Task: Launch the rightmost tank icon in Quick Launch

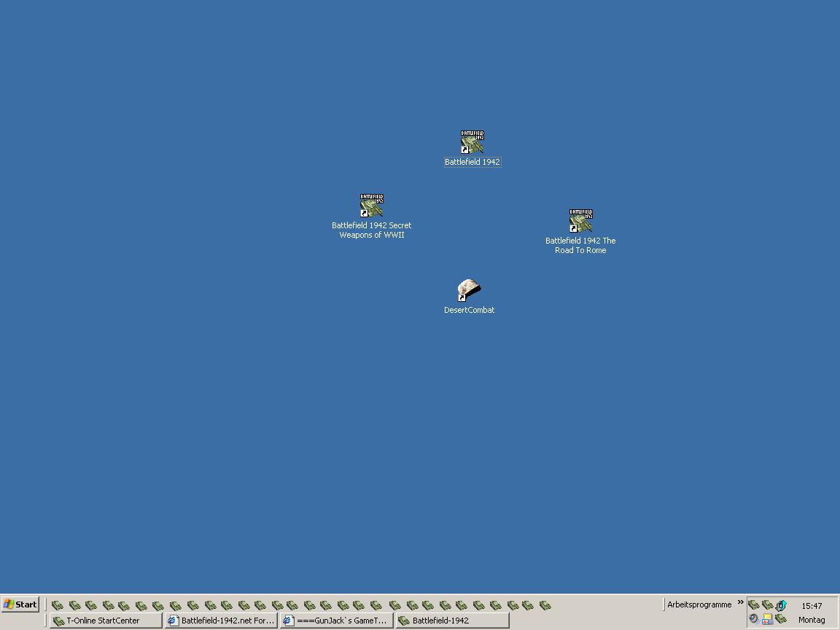Action: pos(545,605)
